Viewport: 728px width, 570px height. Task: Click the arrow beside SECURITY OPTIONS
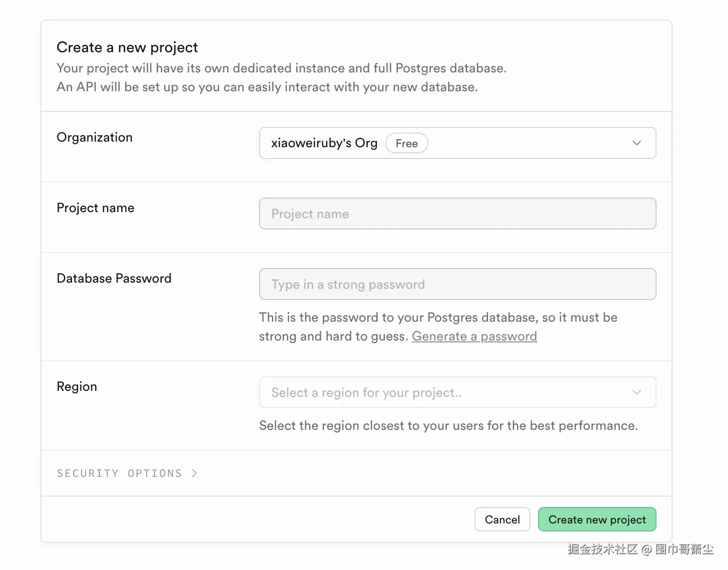(194, 473)
